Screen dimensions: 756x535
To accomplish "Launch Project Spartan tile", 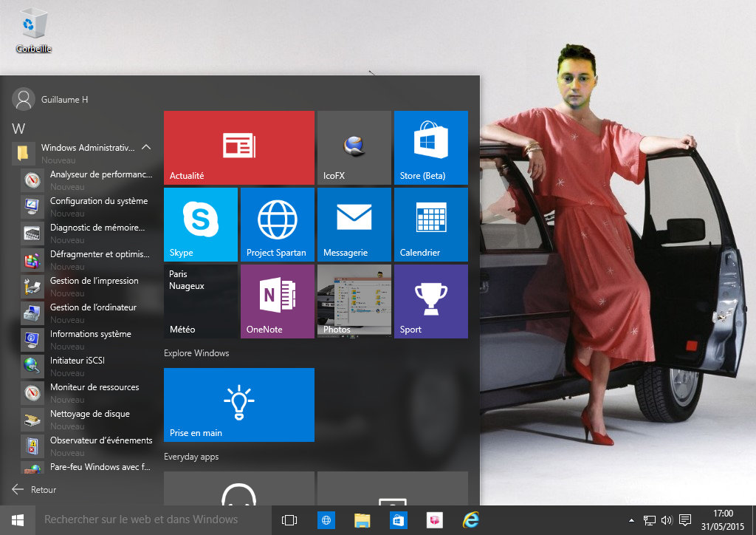I will pos(278,225).
